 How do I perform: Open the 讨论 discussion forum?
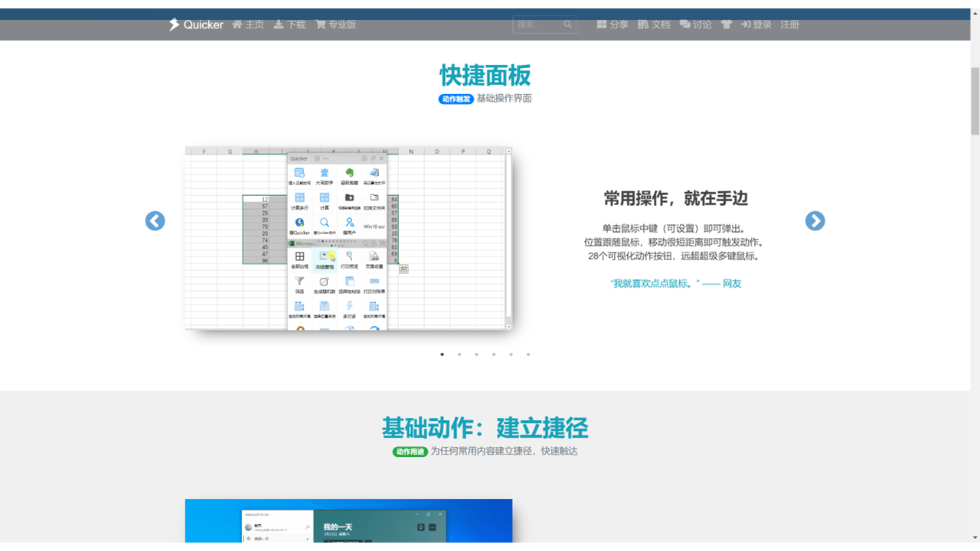695,24
